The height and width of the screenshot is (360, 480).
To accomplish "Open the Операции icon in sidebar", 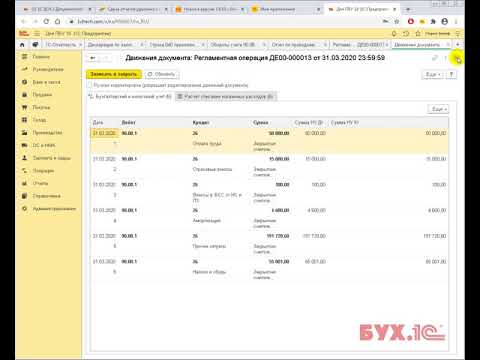I will click(24, 171).
